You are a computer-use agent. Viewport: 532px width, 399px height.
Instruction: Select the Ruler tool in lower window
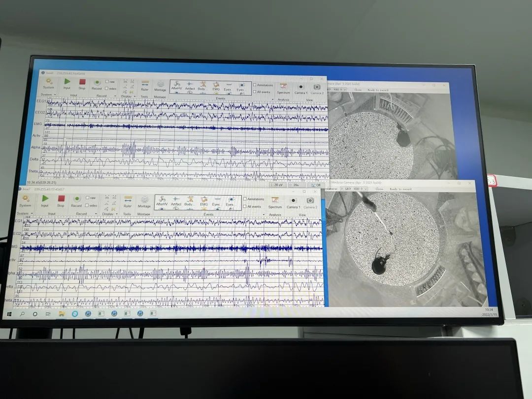(128, 202)
